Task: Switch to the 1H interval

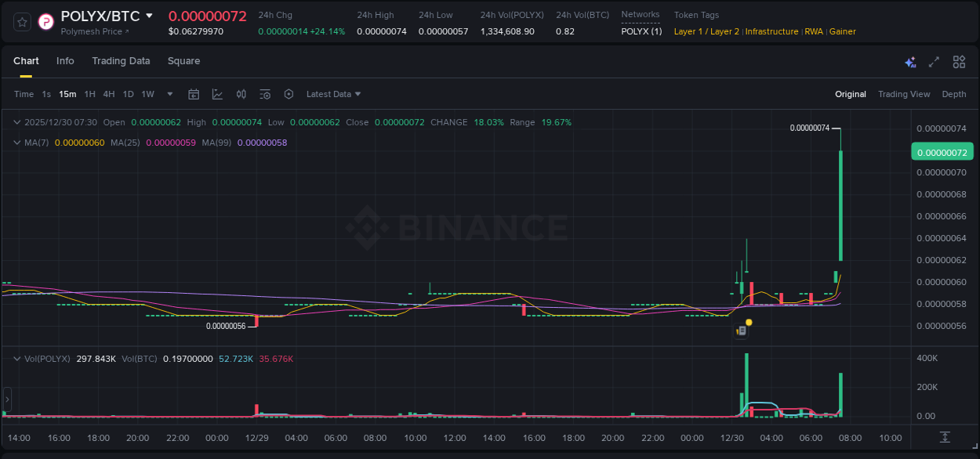Action: pyautogui.click(x=89, y=94)
